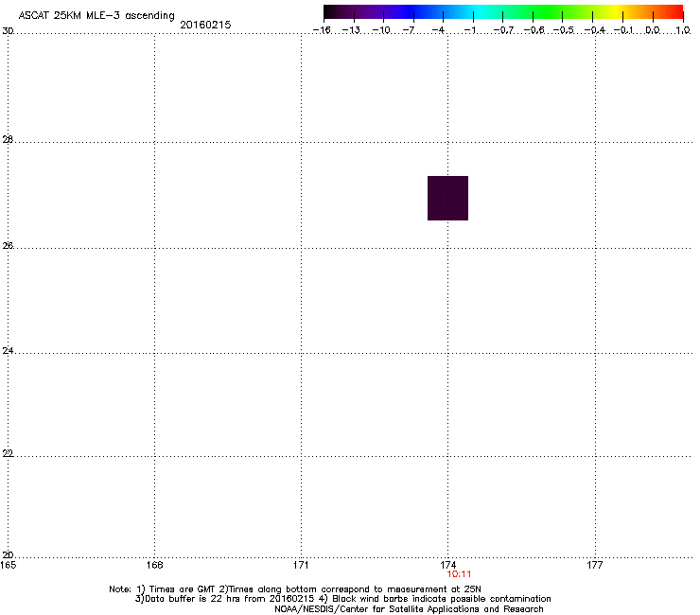The image size is (700, 615).
Task: Click the 1.0 color bar label
Action: click(683, 30)
